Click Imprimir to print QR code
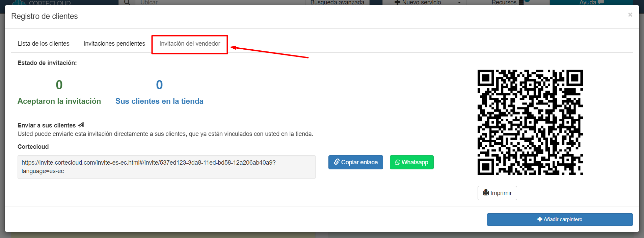This screenshot has height=238, width=644. (x=497, y=193)
